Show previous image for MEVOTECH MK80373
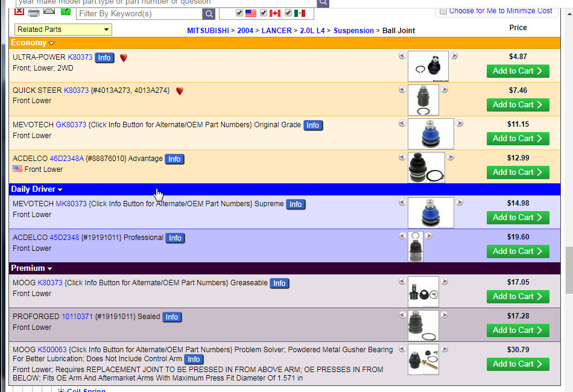The height and width of the screenshot is (392, 573). (x=402, y=202)
